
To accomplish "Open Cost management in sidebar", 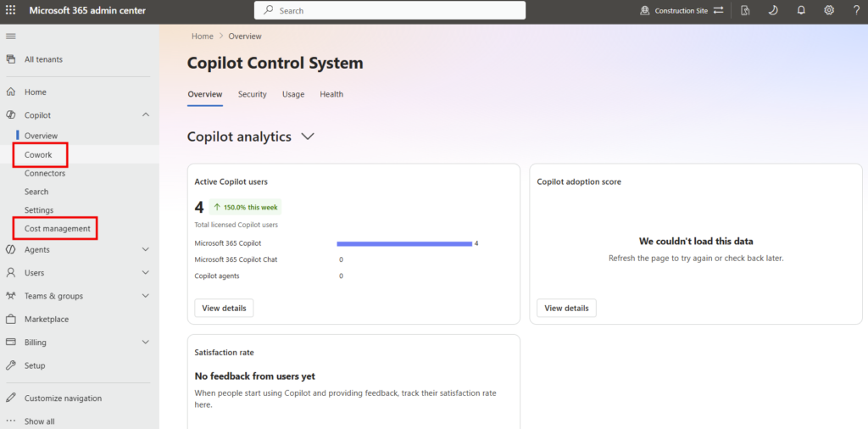I will (57, 229).
